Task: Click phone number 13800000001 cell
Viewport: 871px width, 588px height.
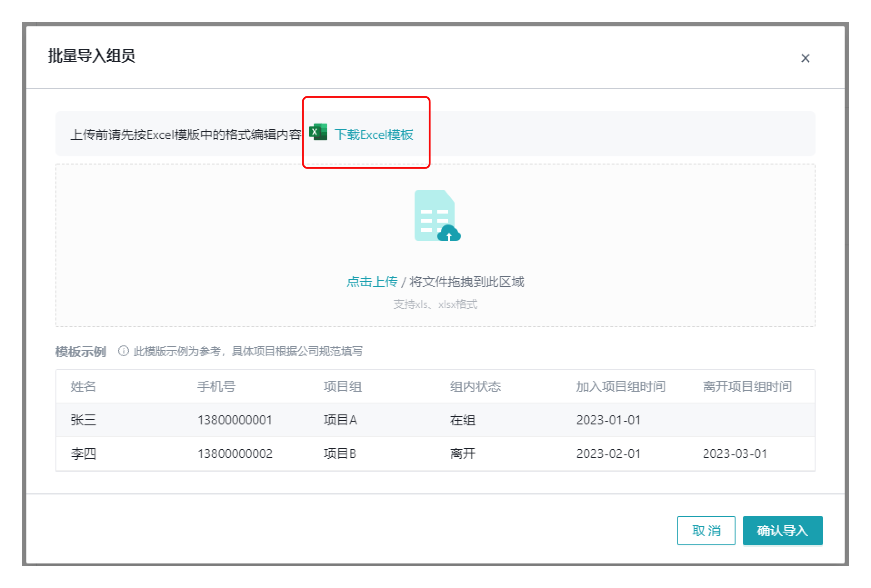Action: coord(235,420)
